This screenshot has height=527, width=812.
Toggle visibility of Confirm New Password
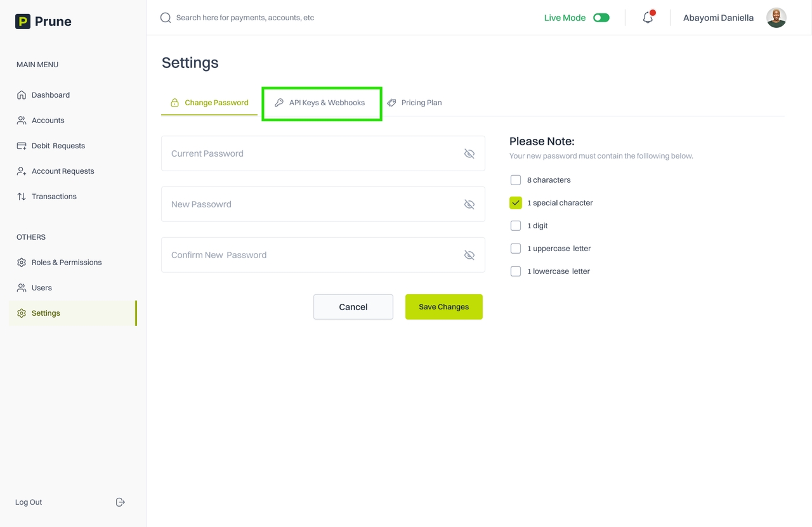point(469,255)
